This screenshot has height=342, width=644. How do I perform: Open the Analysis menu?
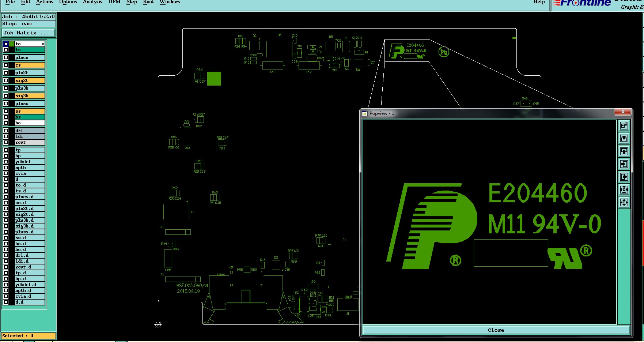click(x=92, y=2)
